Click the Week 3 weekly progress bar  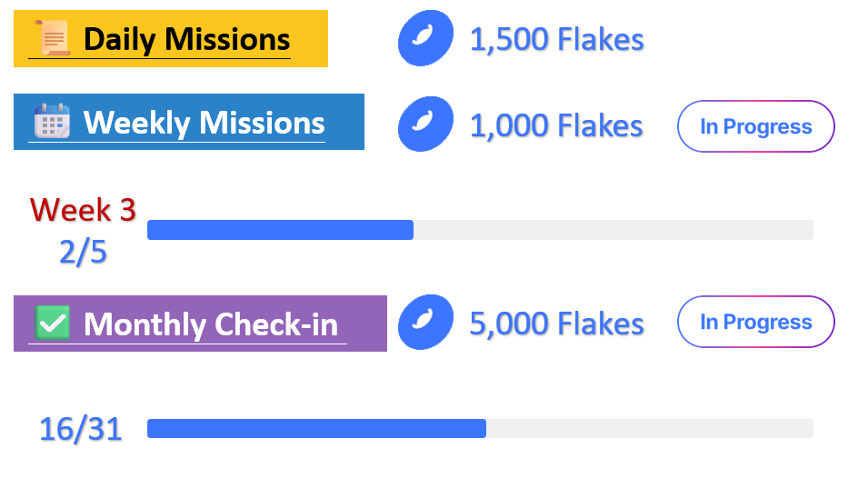480,230
